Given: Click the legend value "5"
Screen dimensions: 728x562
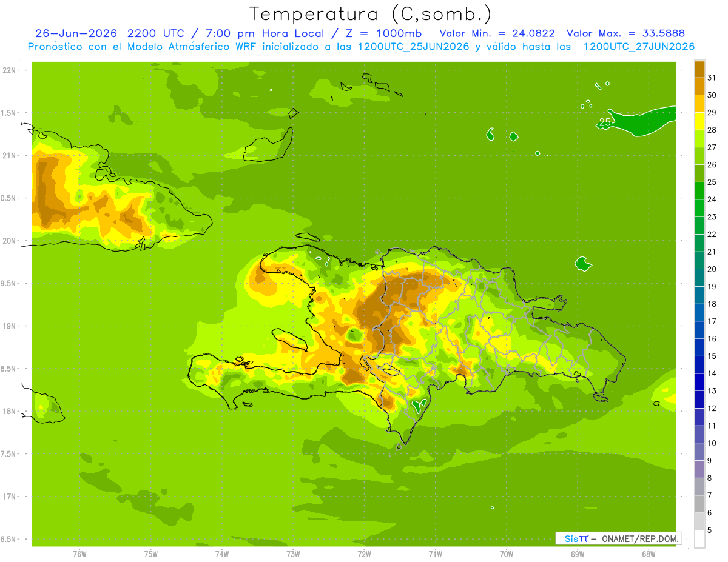Looking at the screenshot, I should coord(710,530).
